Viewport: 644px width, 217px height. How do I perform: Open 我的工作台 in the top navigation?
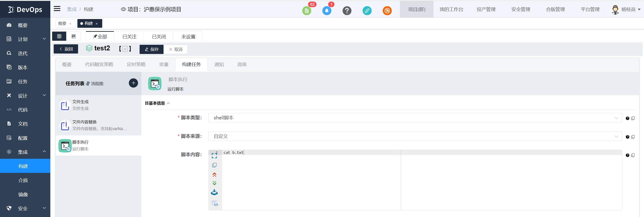click(x=451, y=9)
